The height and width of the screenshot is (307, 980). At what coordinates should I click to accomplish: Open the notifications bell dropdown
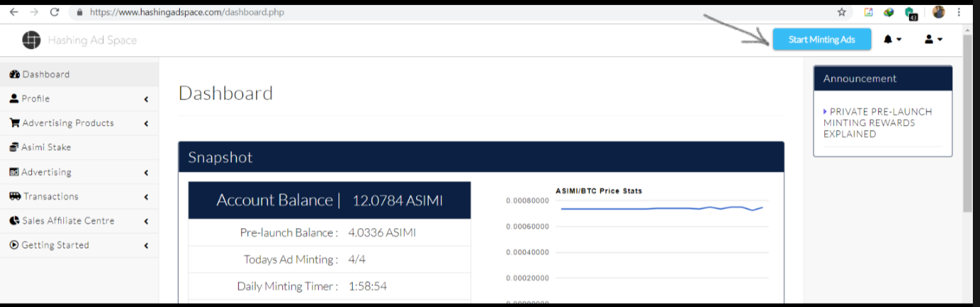[893, 40]
